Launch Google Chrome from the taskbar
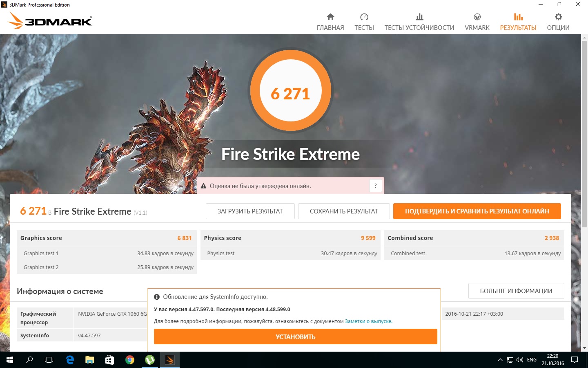This screenshot has width=588, height=368. pyautogui.click(x=130, y=360)
